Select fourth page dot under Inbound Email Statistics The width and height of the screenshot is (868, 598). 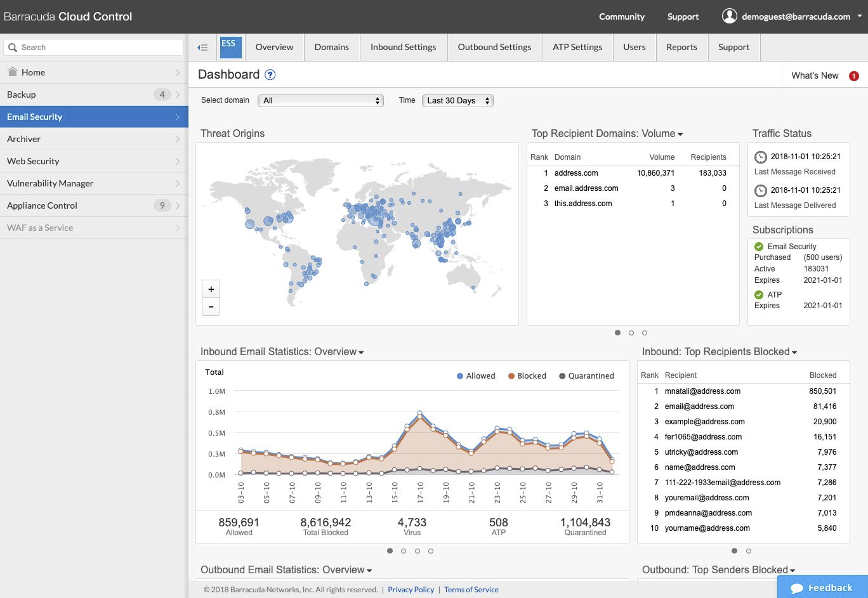(431, 551)
